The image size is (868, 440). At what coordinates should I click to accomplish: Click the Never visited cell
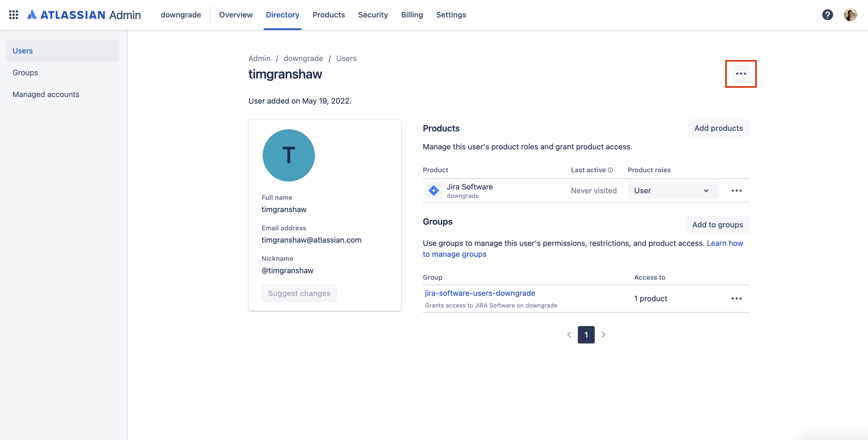click(x=594, y=191)
